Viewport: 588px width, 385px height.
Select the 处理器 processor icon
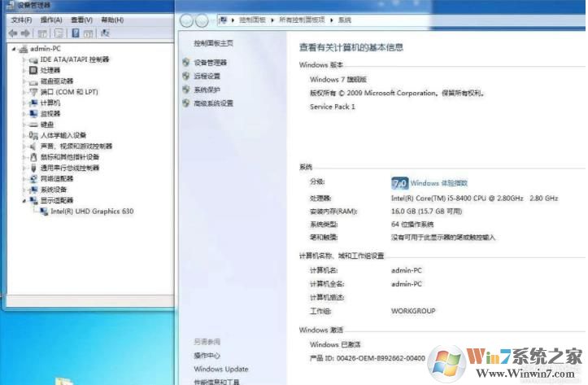click(33, 70)
